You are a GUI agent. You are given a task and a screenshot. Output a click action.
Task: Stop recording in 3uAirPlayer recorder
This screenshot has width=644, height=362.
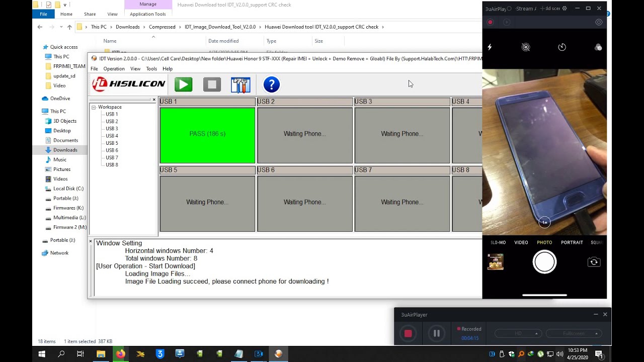coord(408,333)
